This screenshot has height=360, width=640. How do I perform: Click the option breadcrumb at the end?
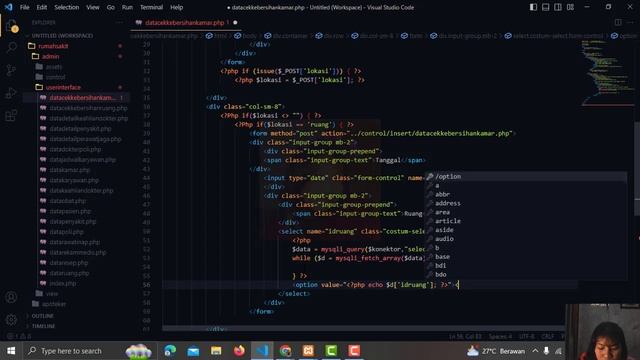624,36
